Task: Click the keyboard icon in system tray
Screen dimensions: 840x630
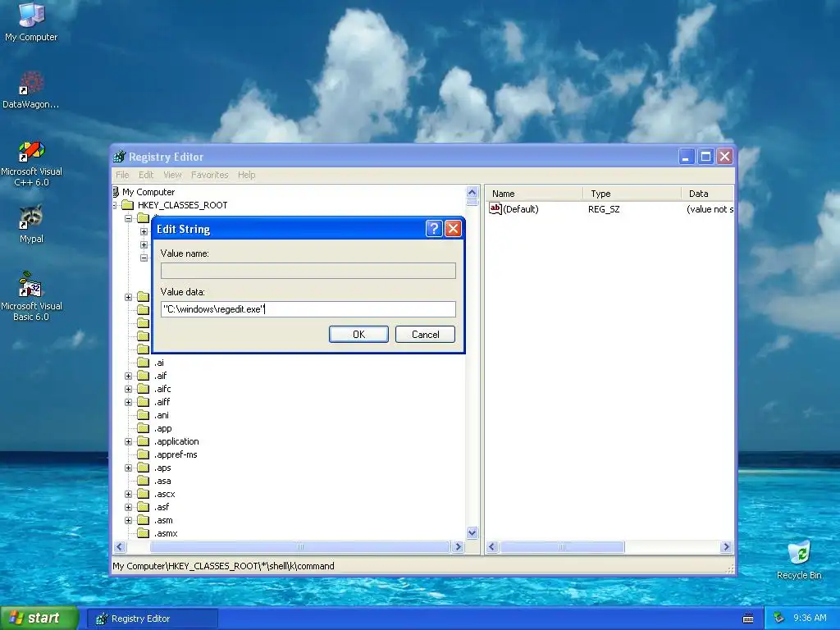Action: pyautogui.click(x=748, y=619)
